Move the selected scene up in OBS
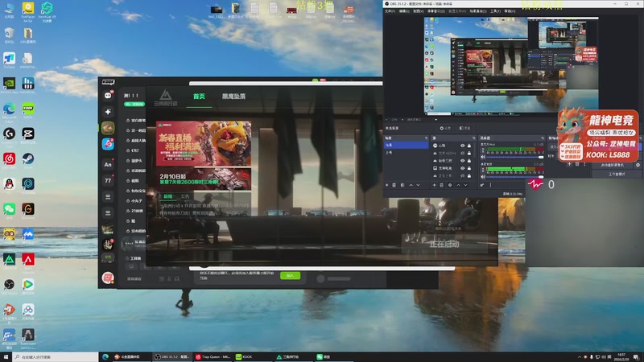Viewport: 644px width, 362px height. (x=411, y=185)
